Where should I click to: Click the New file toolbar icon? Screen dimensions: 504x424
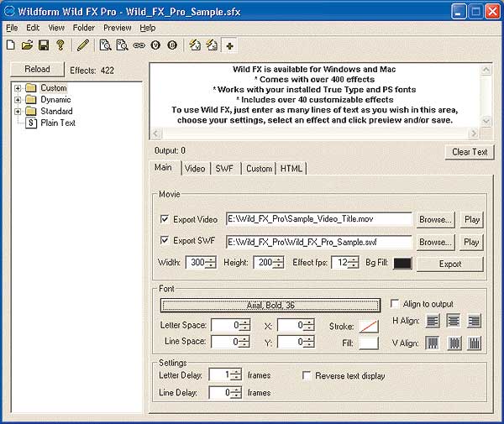coord(11,44)
